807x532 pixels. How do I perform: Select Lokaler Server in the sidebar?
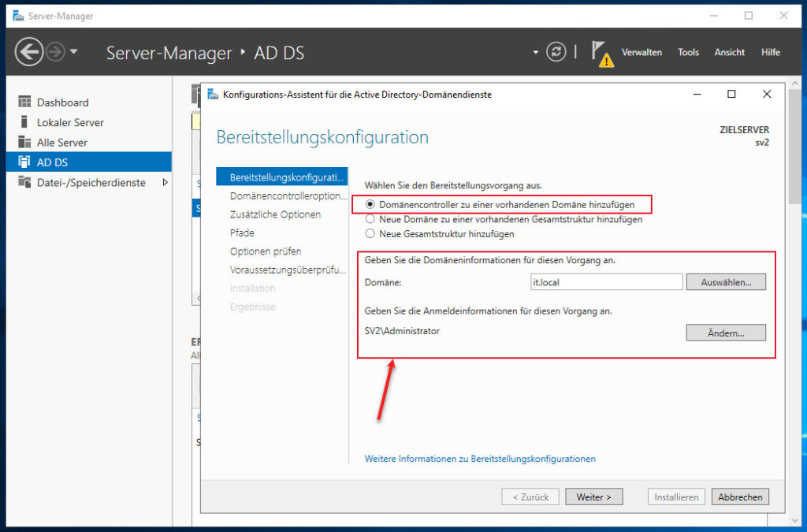pyautogui.click(x=88, y=122)
